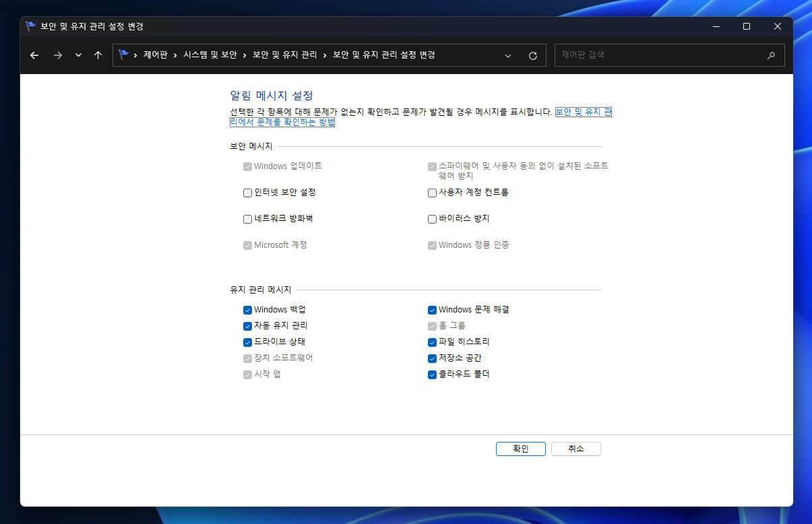The width and height of the screenshot is (812, 524).
Task: Go back with the left arrow
Action: coord(34,55)
